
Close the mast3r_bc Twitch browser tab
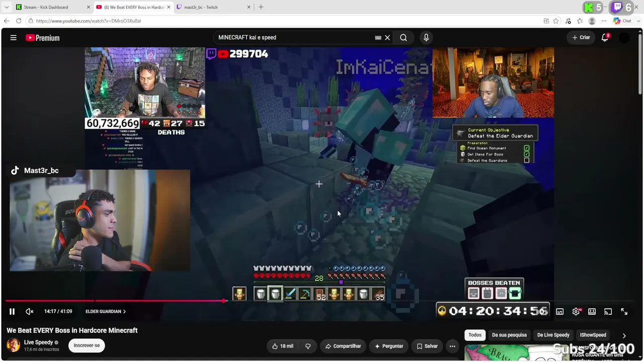[249, 7]
